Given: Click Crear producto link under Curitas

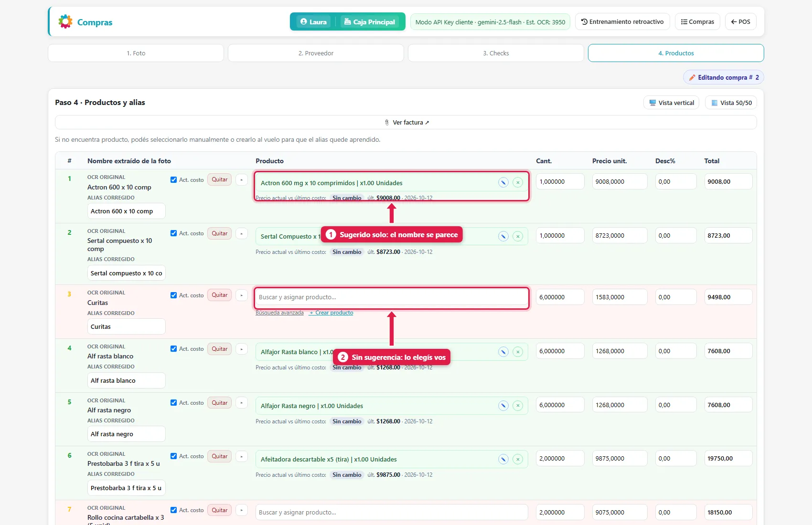Looking at the screenshot, I should [x=331, y=313].
